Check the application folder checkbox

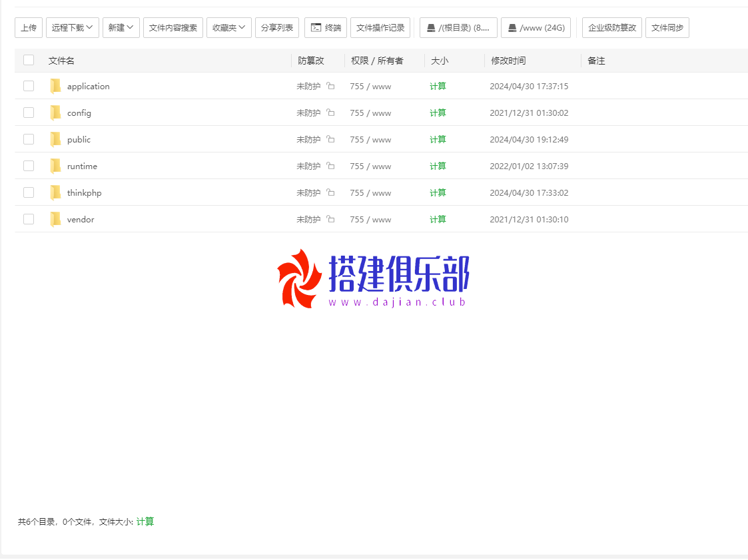[x=29, y=86]
